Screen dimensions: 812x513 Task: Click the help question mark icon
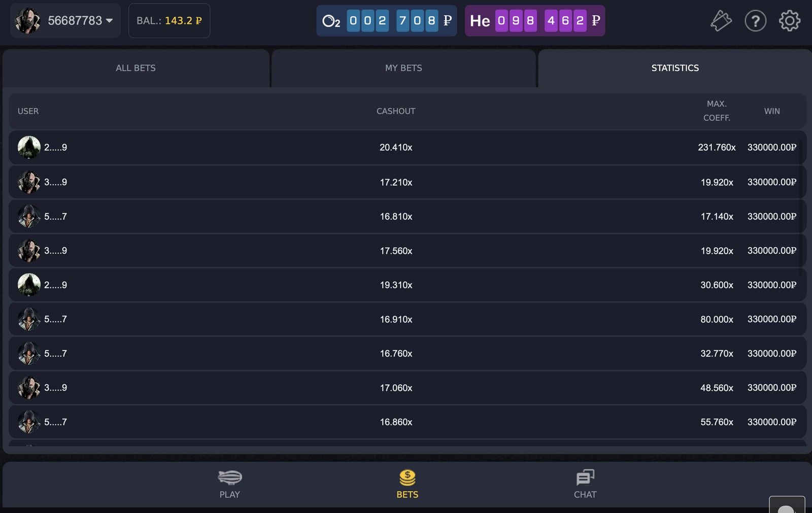coord(755,21)
